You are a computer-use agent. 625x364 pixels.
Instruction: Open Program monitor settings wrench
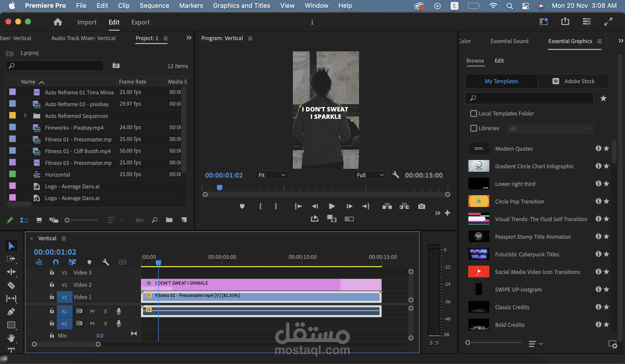click(396, 175)
